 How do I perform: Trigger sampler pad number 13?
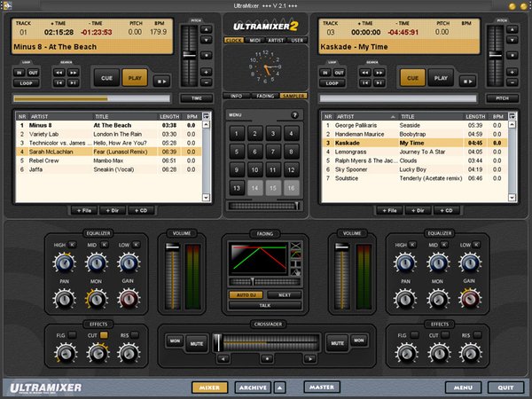pyautogui.click(x=237, y=187)
